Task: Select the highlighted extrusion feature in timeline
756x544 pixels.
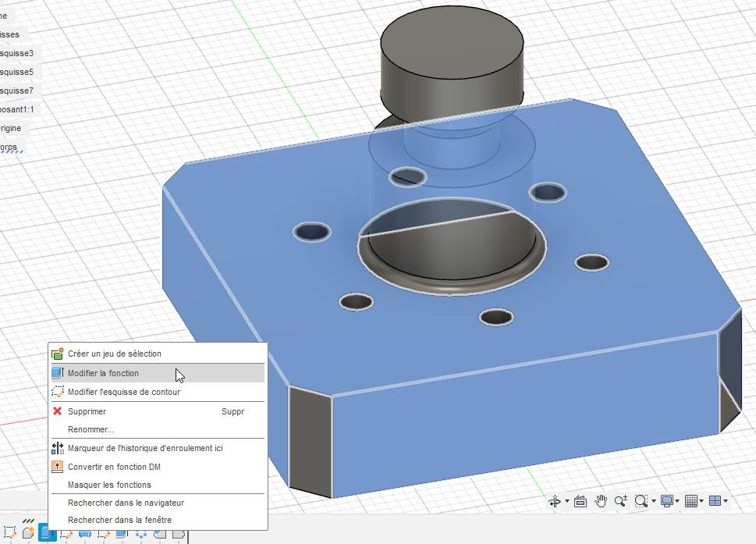Action: coord(46,533)
